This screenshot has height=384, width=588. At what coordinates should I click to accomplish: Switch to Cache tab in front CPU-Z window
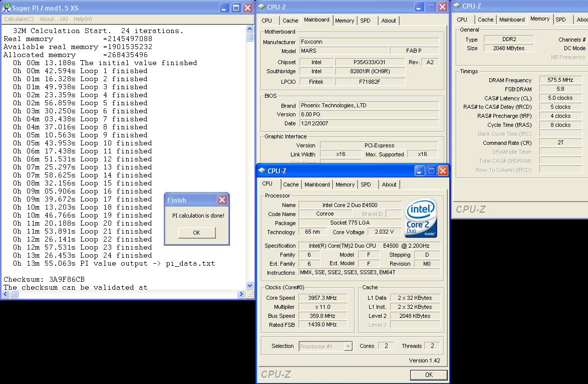(x=290, y=184)
